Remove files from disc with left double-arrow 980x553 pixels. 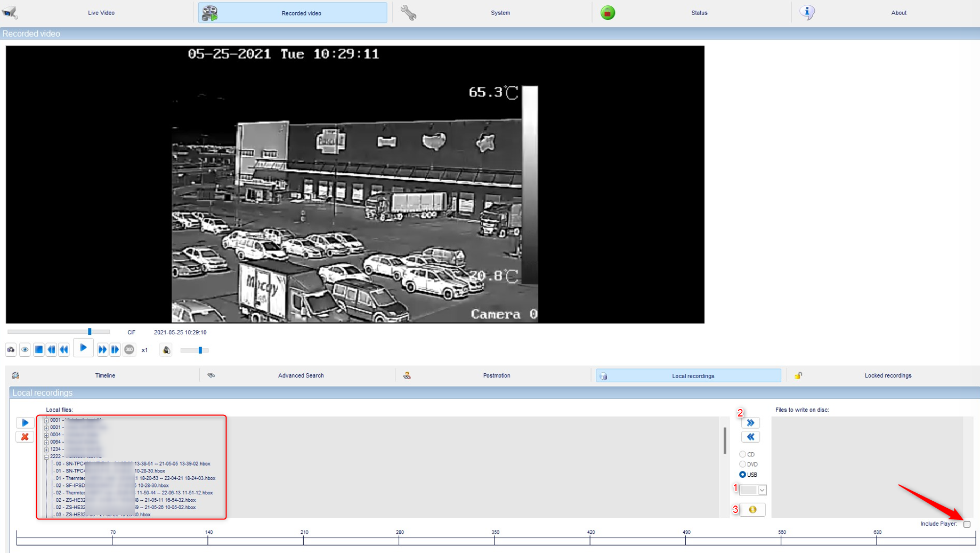[x=750, y=437]
